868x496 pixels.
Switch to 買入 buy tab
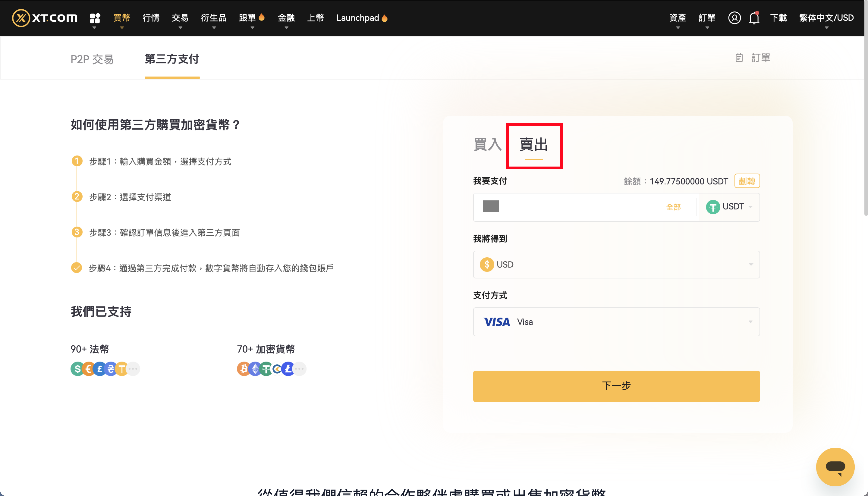tap(487, 144)
